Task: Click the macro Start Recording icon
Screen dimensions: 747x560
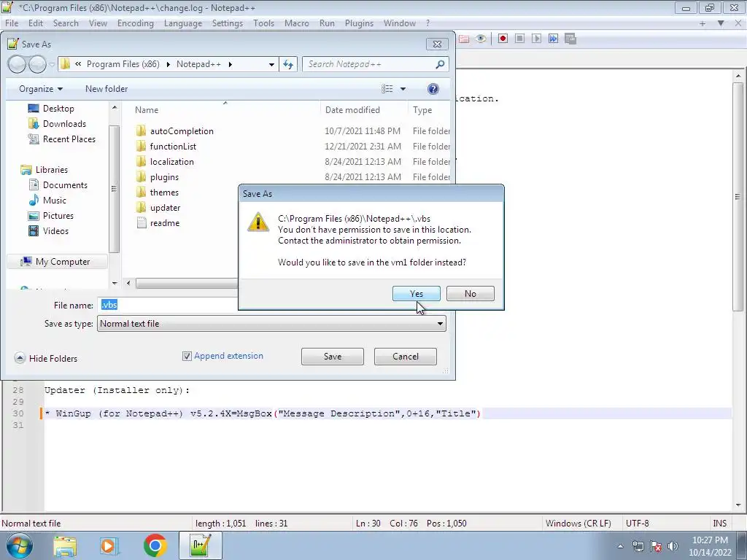Action: coord(503,39)
